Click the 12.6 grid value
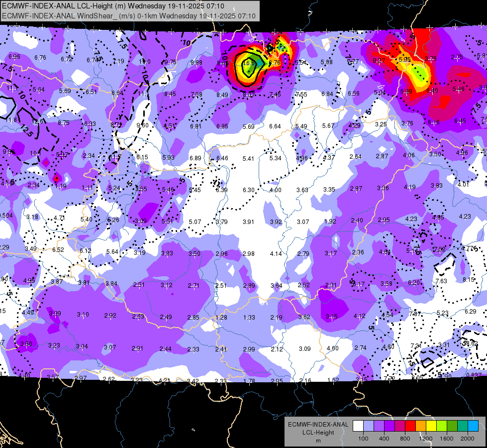 tap(38, 121)
